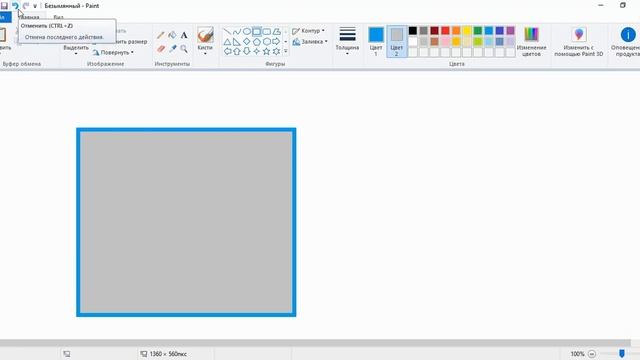Pick the black color swatch

tap(413, 31)
